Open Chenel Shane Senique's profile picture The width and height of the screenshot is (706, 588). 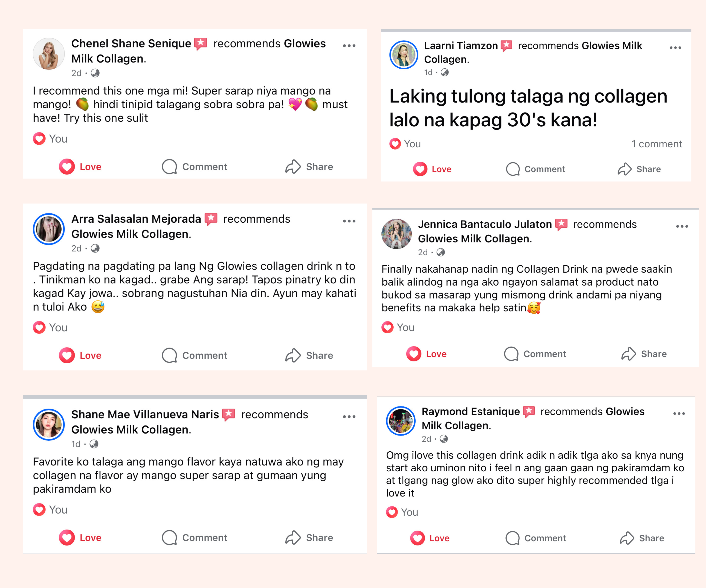[48, 54]
